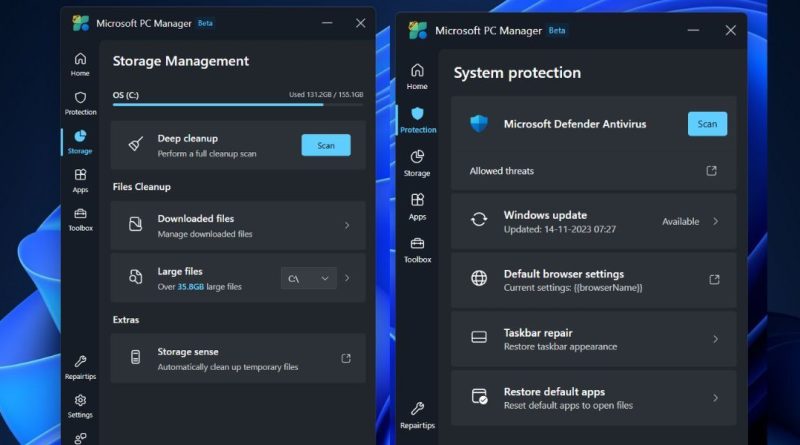Open Toolbox in System protection window sidebar
Screen dimensions: 800x445
(x=417, y=250)
